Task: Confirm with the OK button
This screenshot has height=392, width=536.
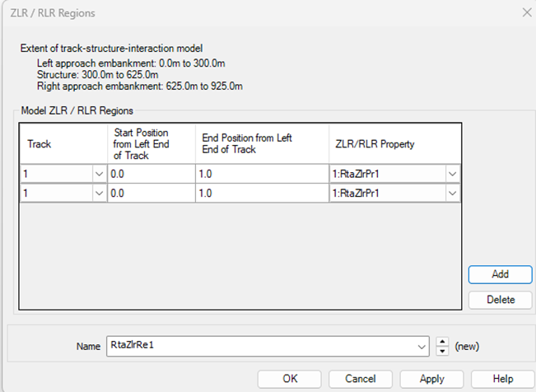Action: [x=289, y=379]
